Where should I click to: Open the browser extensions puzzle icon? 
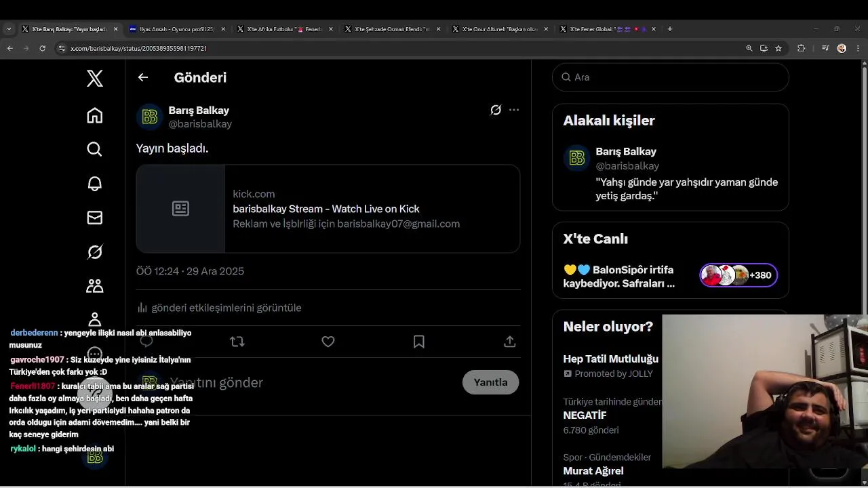pos(802,48)
